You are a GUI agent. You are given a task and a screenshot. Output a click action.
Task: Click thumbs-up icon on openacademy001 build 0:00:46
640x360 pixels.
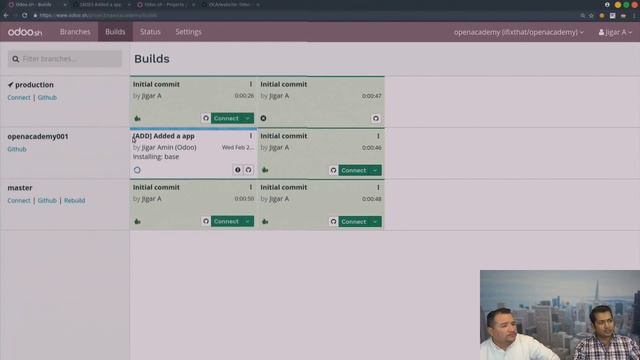[x=265, y=170]
